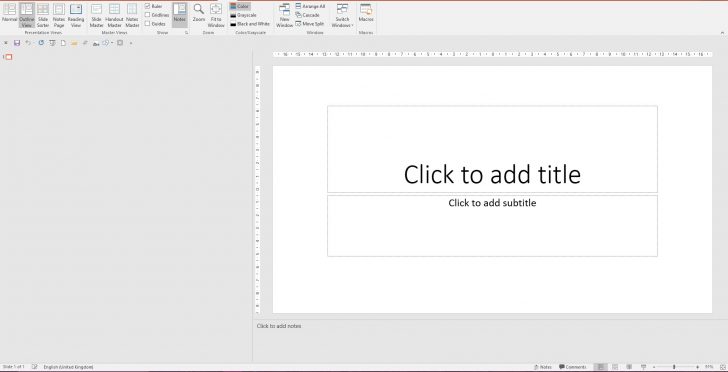Click the English (United Kingdom) language indicator
The image size is (728, 372).
point(68,367)
